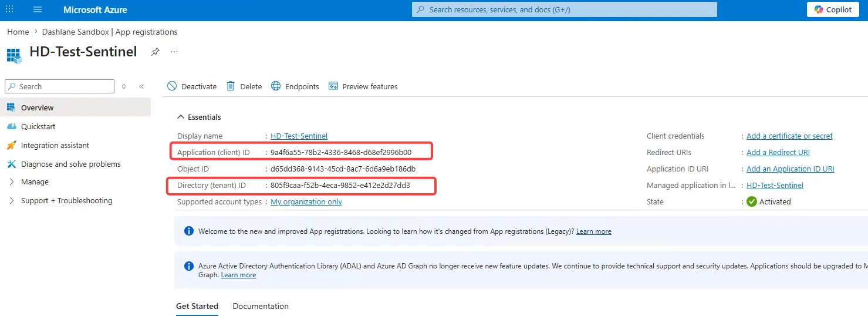Open the portal hamburger menu
The width and height of the screenshot is (868, 316).
[38, 10]
